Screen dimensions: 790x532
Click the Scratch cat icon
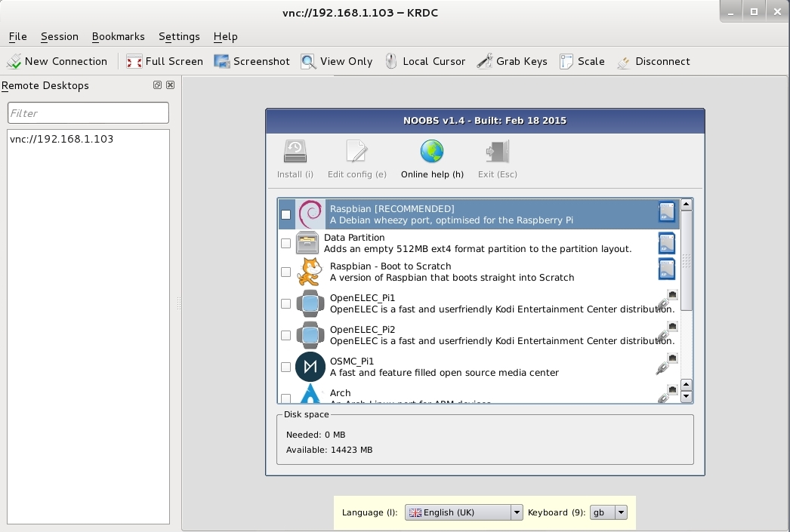[x=310, y=272]
